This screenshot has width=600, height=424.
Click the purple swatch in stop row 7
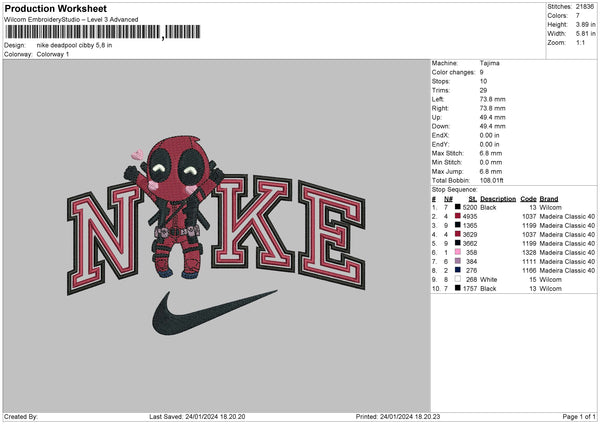point(458,261)
